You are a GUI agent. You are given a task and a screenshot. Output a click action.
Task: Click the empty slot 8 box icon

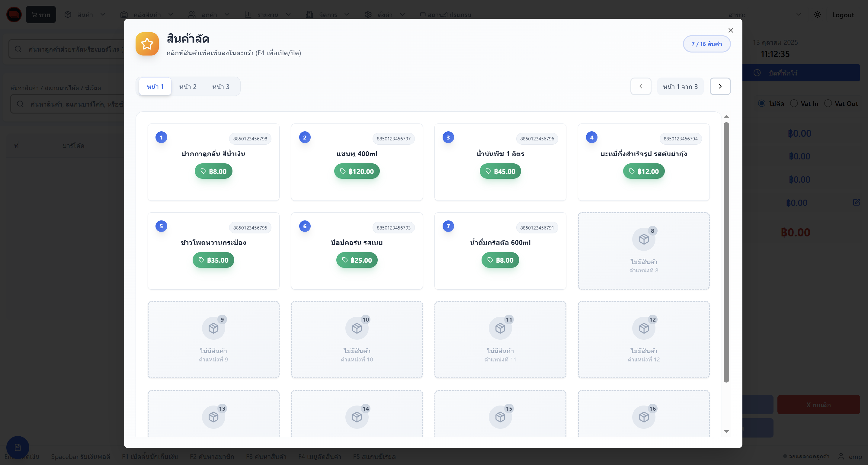pyautogui.click(x=644, y=239)
